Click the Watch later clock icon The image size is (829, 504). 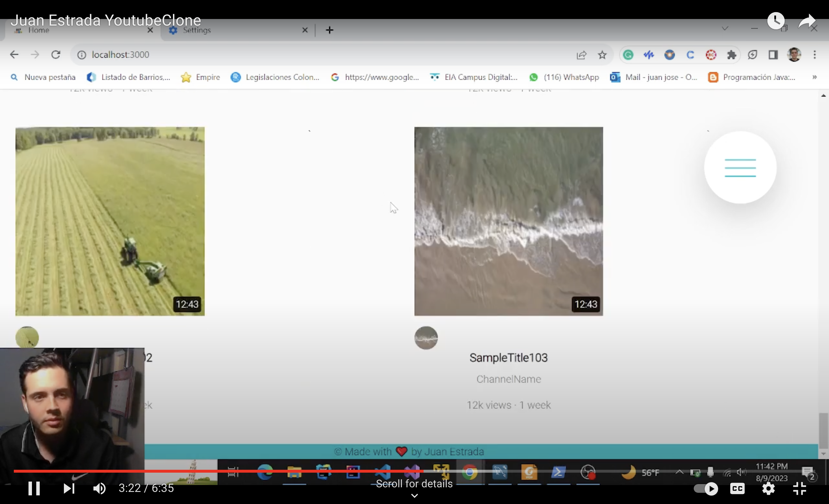775,21
